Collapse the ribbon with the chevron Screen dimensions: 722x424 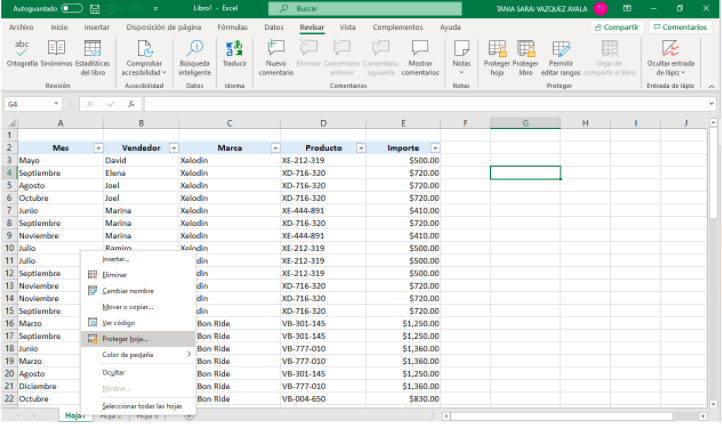pyautogui.click(x=712, y=86)
